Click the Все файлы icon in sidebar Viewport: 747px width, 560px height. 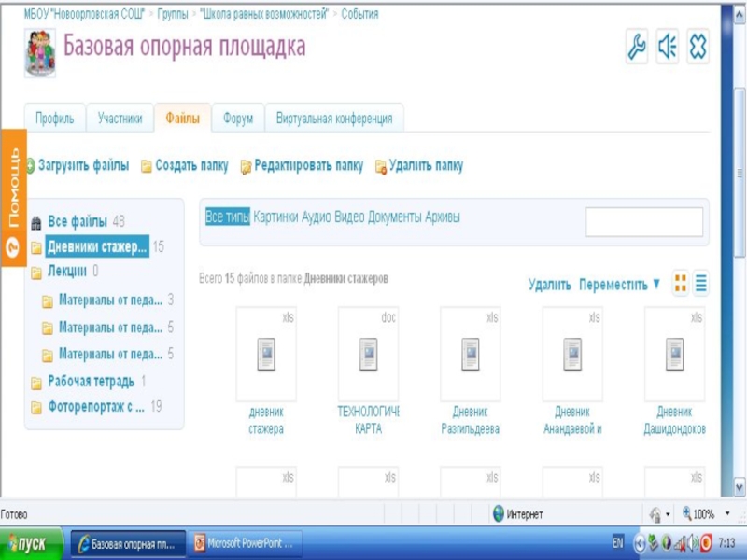point(36,222)
